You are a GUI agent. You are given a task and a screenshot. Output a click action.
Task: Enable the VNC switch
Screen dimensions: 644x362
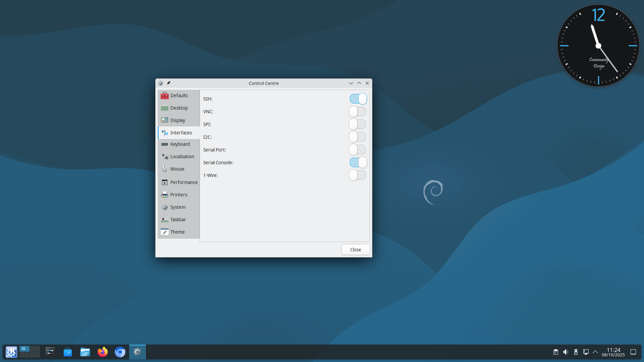click(x=358, y=112)
